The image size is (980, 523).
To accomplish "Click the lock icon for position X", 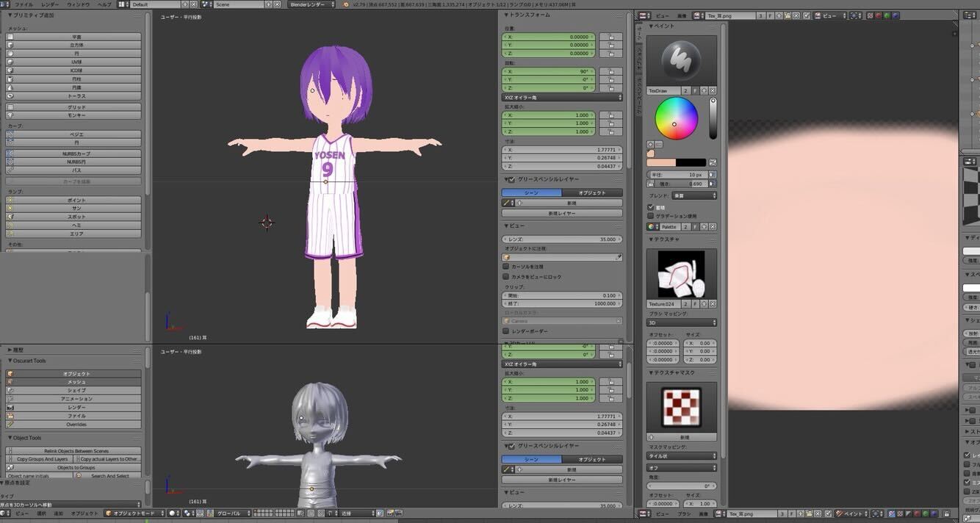I will tap(610, 37).
